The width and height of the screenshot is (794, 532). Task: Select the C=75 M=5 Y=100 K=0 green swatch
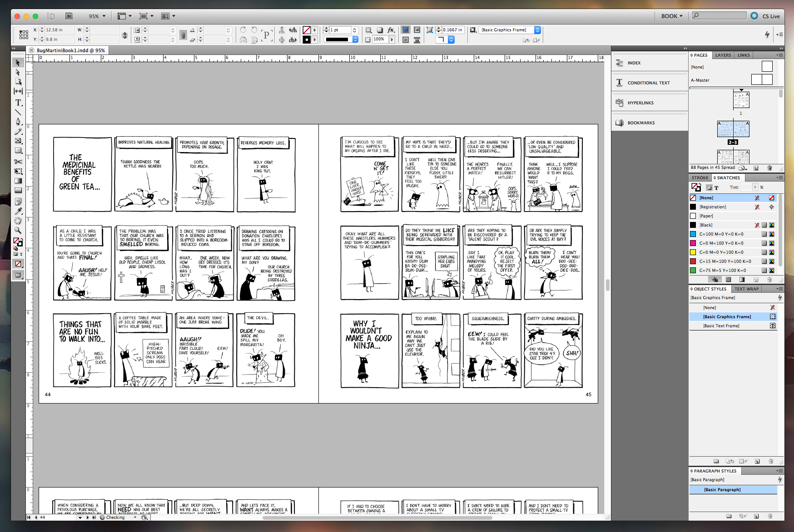coord(732,271)
